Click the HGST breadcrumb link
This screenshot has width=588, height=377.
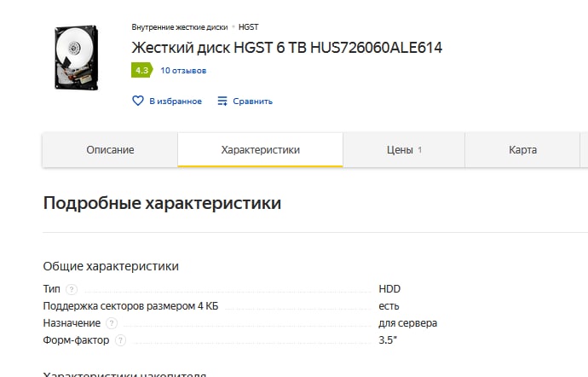point(248,27)
